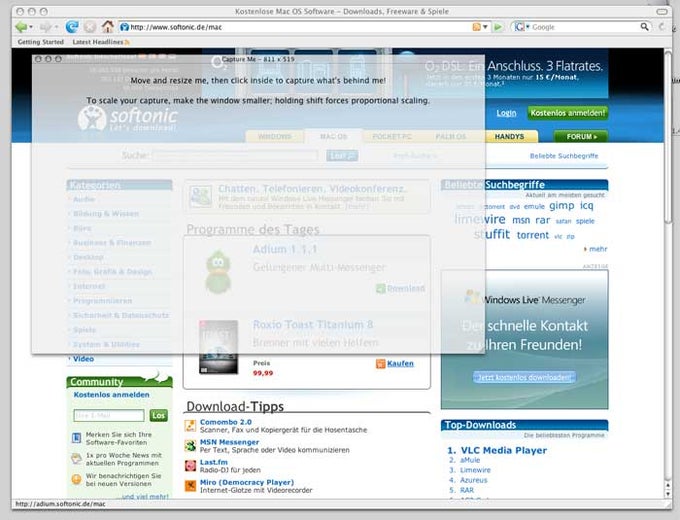Image resolution: width=680 pixels, height=520 pixels.
Task: Open the back button history dropdown arrow
Action: 31,27
